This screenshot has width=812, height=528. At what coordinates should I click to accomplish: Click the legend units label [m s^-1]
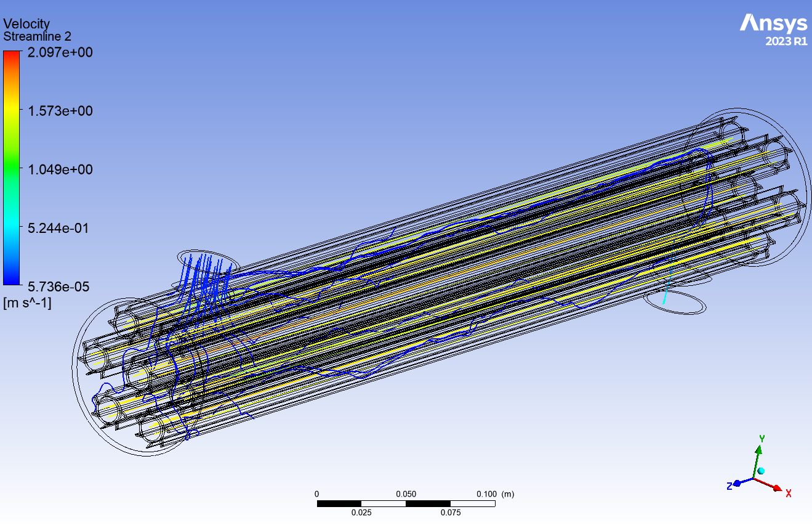(28, 303)
